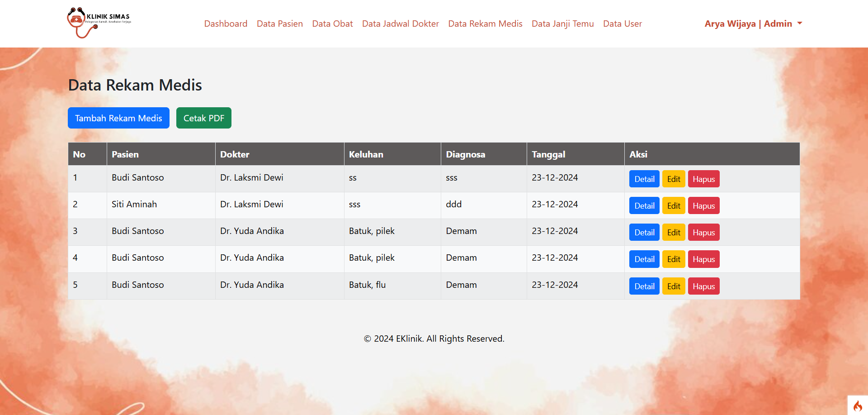Go to Data User page

pyautogui.click(x=623, y=24)
